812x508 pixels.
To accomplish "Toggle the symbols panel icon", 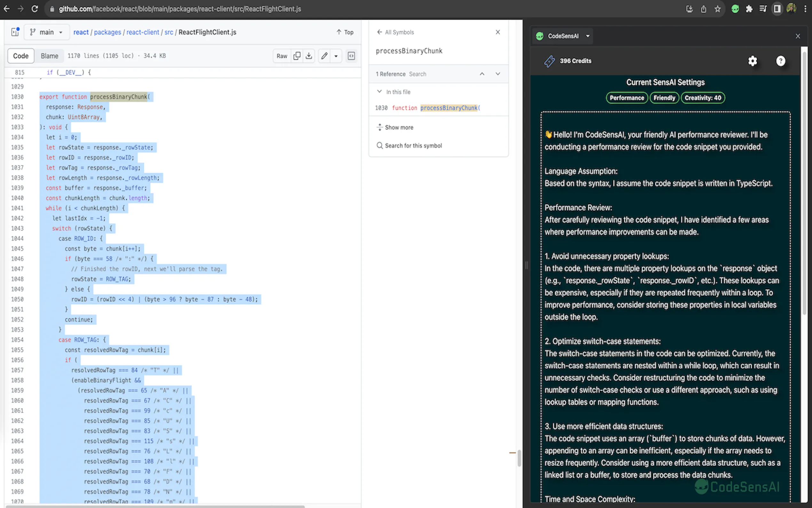I will [351, 56].
